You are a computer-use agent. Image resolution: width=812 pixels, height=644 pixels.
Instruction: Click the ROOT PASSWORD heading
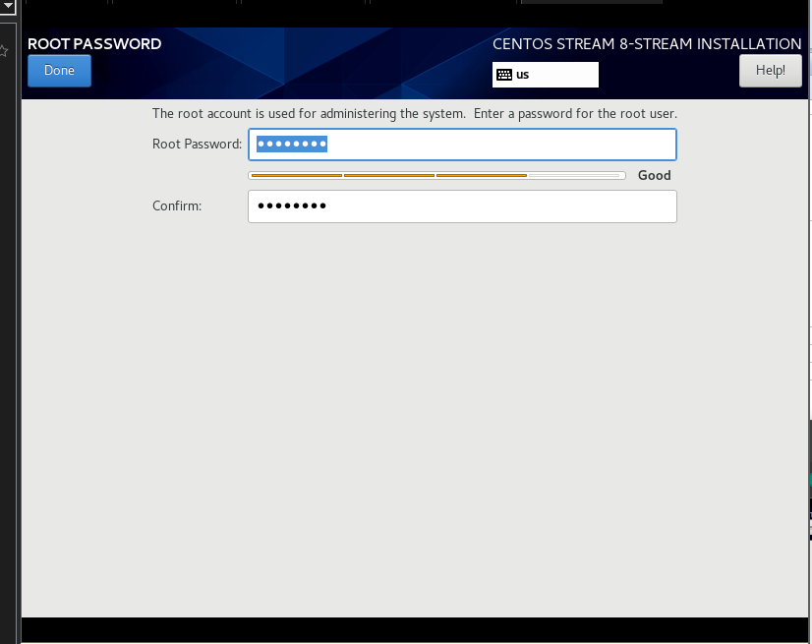point(94,44)
